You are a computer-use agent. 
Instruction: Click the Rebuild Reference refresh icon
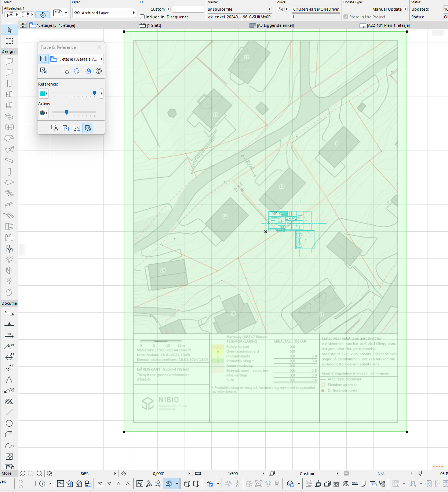pos(99,71)
